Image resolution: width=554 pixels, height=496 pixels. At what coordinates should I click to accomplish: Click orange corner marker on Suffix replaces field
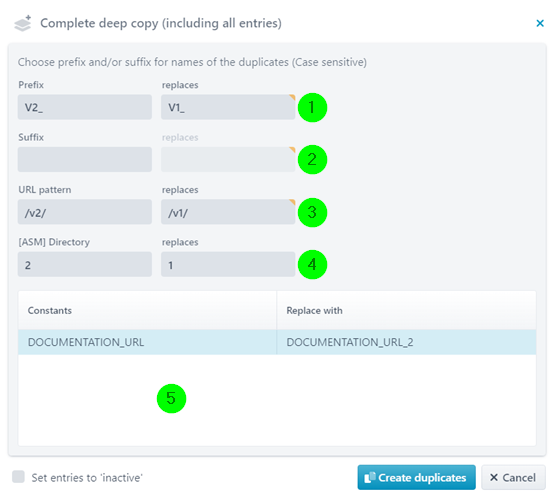[292, 150]
